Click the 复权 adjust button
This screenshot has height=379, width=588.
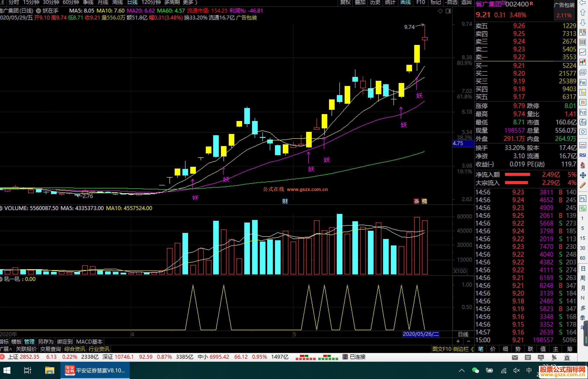click(345, 2)
